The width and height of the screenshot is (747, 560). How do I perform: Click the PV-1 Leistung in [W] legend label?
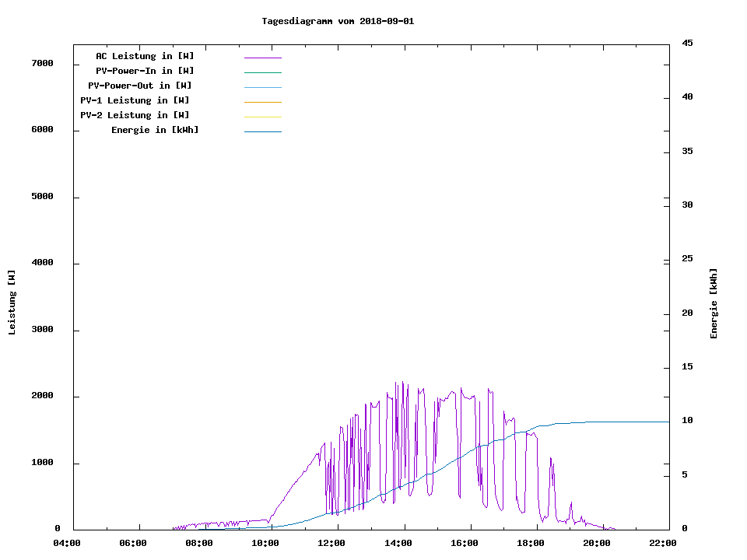click(135, 100)
